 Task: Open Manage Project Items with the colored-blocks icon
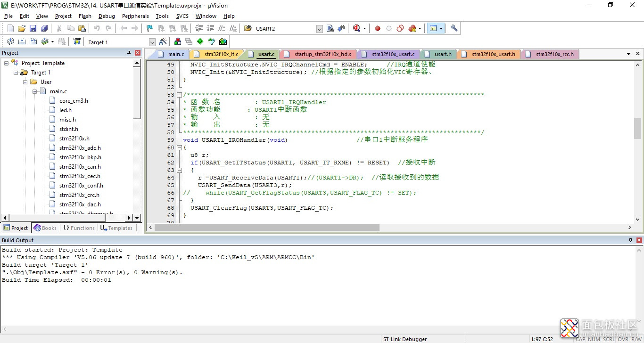click(178, 41)
